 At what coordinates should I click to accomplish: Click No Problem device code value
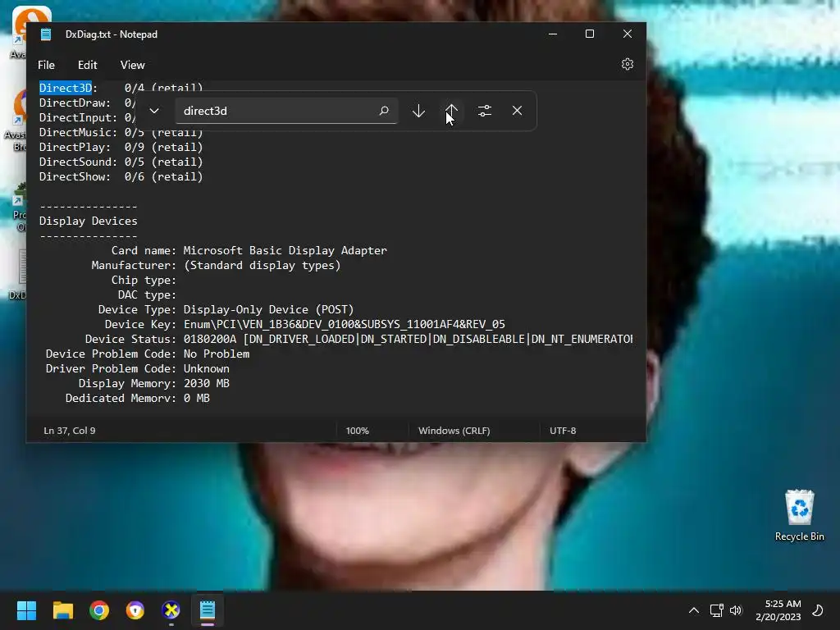click(217, 354)
